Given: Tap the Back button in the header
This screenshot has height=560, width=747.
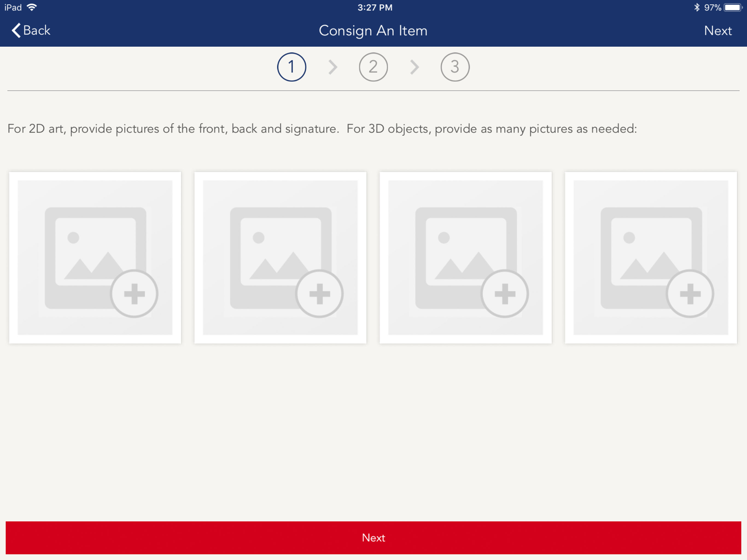Looking at the screenshot, I should point(31,30).
